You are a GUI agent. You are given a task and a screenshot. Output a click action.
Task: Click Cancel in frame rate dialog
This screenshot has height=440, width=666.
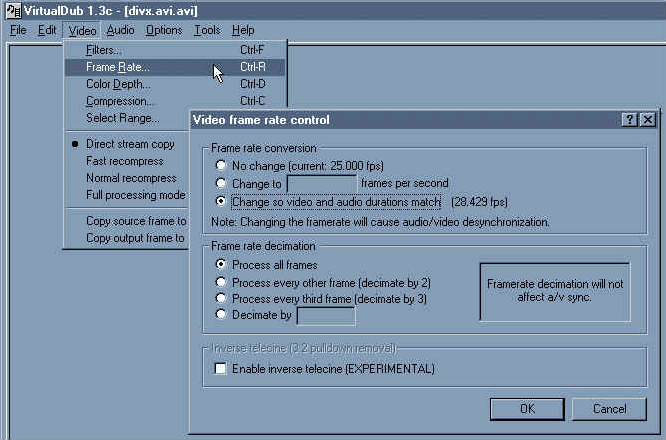click(609, 409)
